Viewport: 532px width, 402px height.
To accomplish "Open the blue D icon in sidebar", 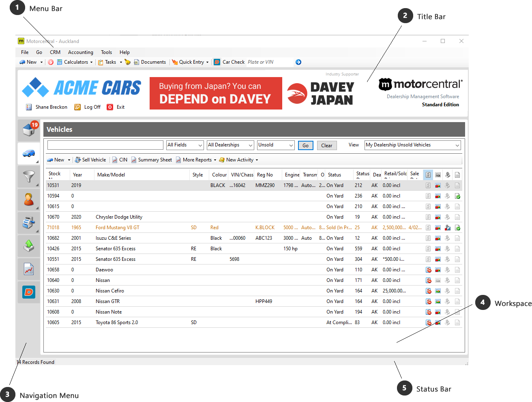I will point(29,292).
